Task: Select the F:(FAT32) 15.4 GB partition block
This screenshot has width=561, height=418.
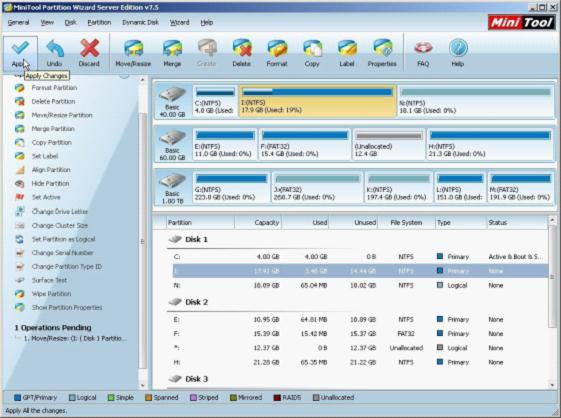Action: tap(304, 144)
